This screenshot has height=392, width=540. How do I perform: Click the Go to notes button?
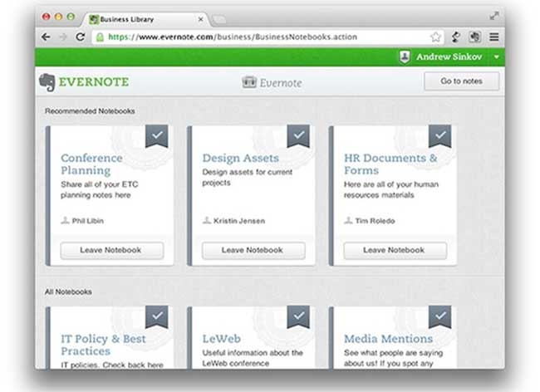(x=461, y=81)
